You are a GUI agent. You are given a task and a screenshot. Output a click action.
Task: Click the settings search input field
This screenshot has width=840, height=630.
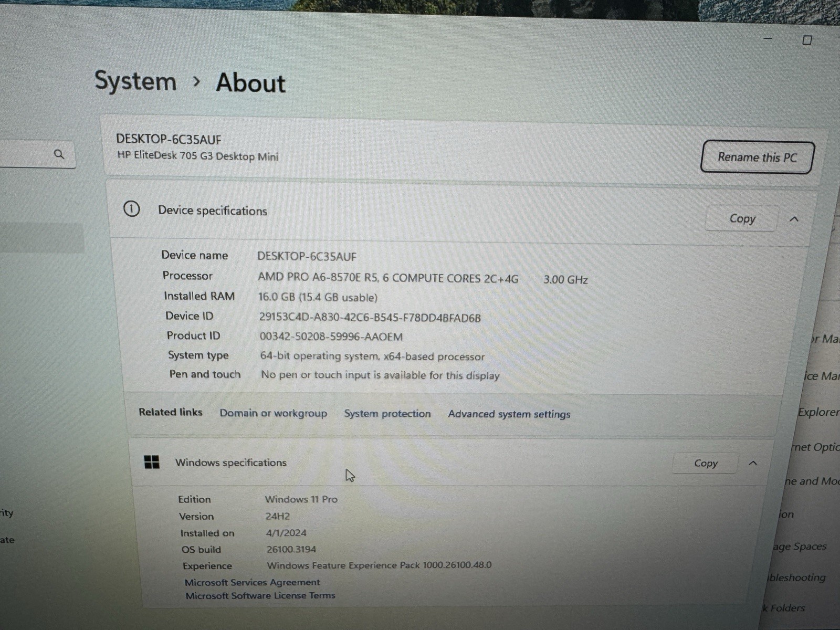click(x=37, y=154)
